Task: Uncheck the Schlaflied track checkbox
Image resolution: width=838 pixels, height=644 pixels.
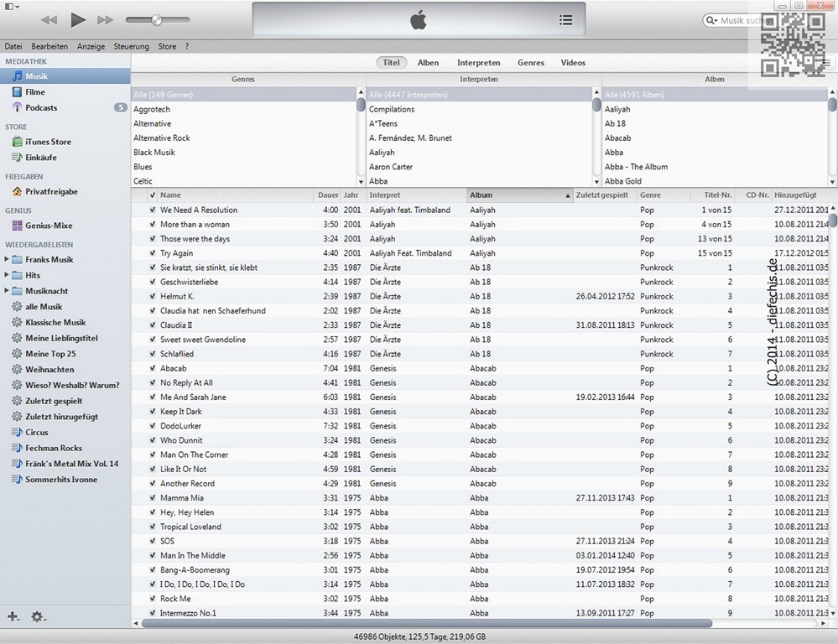Action: (153, 354)
